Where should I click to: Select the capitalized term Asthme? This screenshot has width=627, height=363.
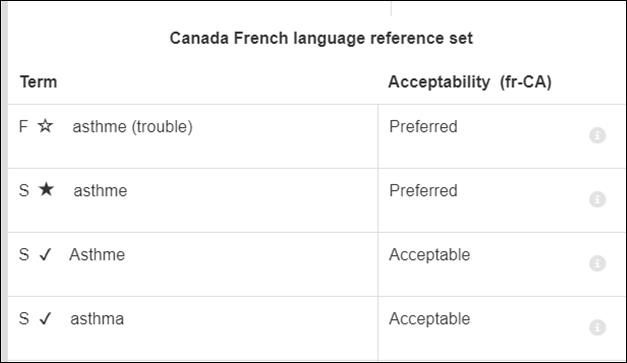pyautogui.click(x=97, y=255)
